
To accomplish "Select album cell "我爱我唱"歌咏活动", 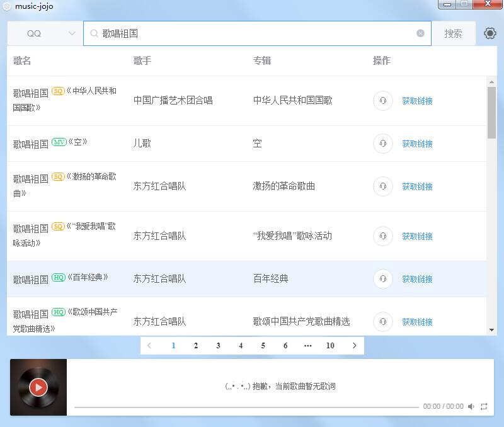I will pyautogui.click(x=292, y=236).
